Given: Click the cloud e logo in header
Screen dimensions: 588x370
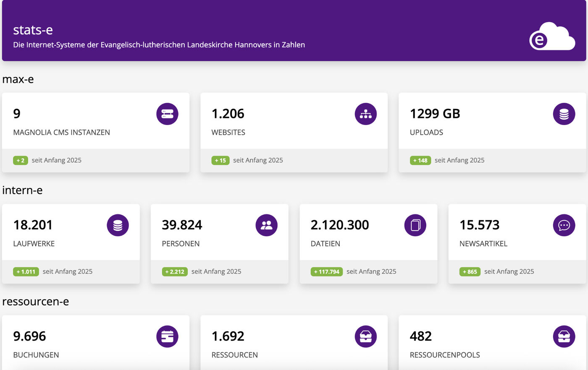Looking at the screenshot, I should click(x=552, y=36).
